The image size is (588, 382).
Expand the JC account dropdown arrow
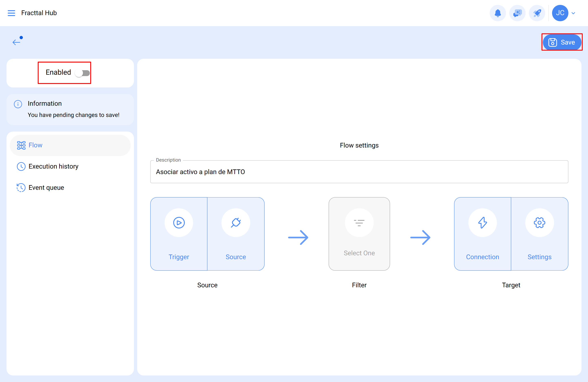pos(574,13)
